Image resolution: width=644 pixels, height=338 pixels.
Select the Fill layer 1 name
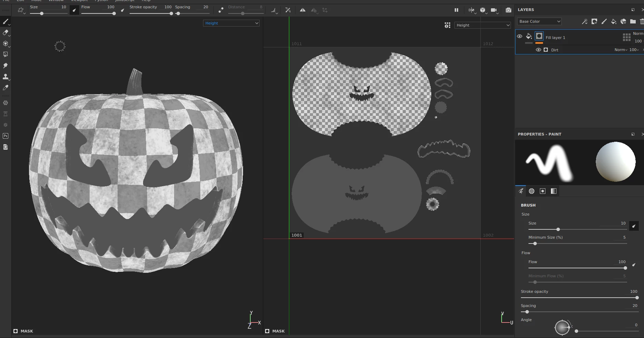pyautogui.click(x=555, y=38)
